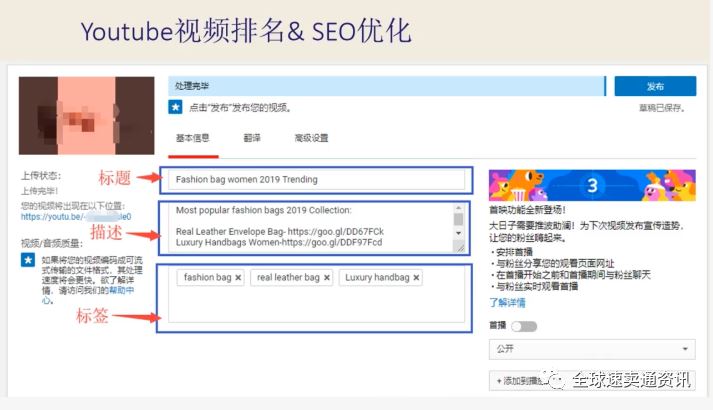This screenshot has width=713, height=410.
Task: Remove the real leather bag tag
Action: point(326,278)
